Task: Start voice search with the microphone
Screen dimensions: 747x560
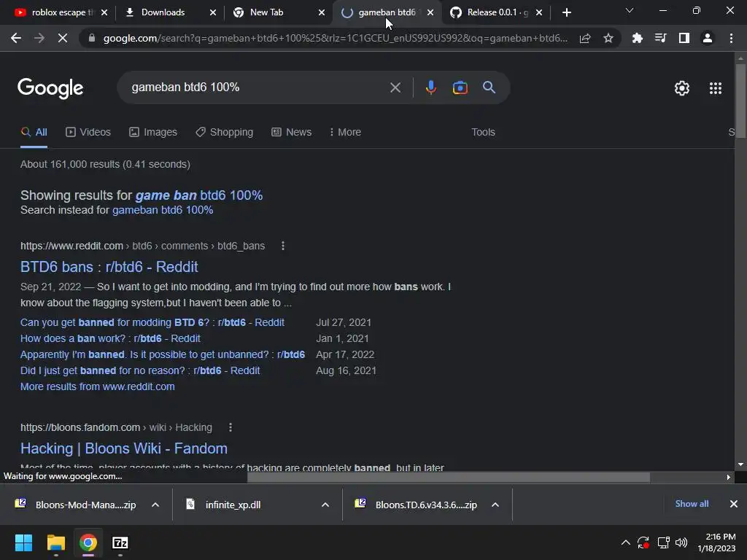Action: click(430, 87)
